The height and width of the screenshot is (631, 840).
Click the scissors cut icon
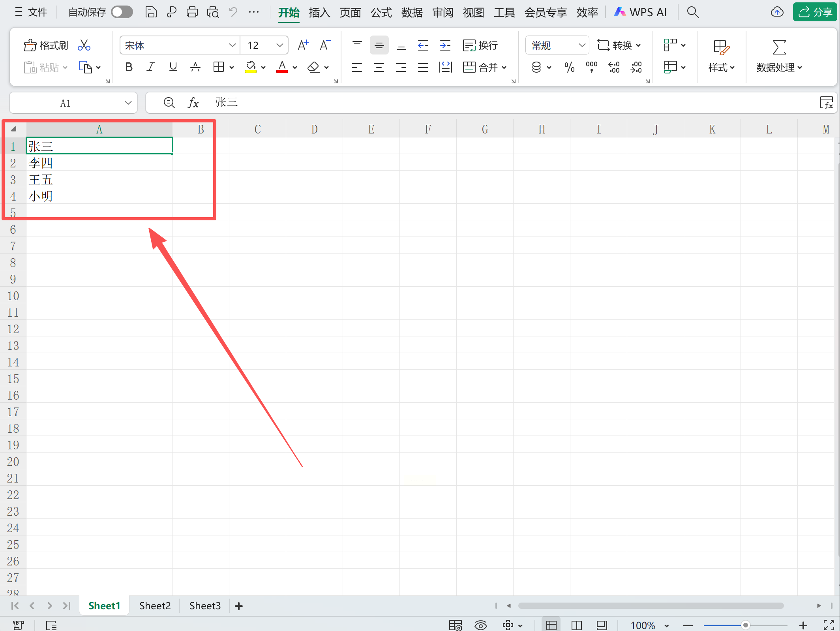pyautogui.click(x=84, y=45)
